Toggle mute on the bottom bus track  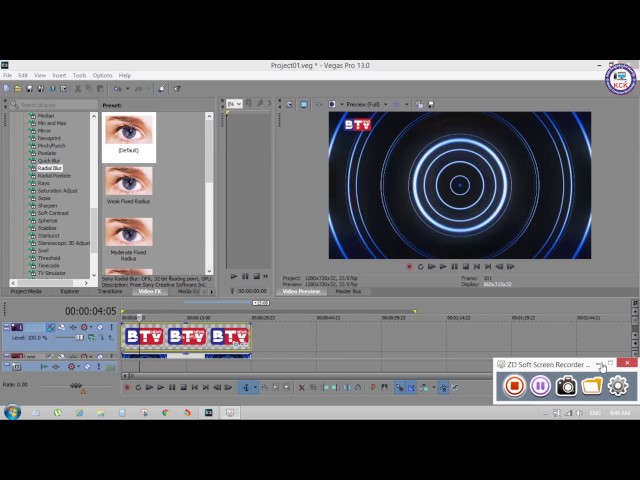pos(87,367)
